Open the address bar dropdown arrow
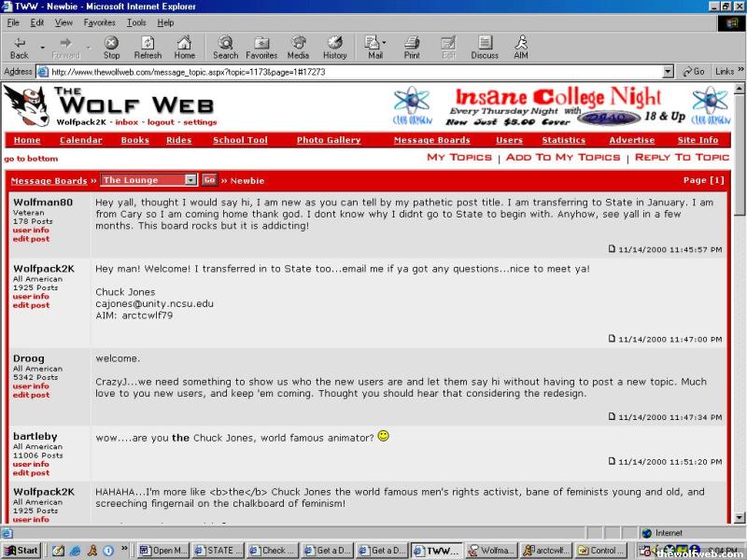 [x=668, y=71]
